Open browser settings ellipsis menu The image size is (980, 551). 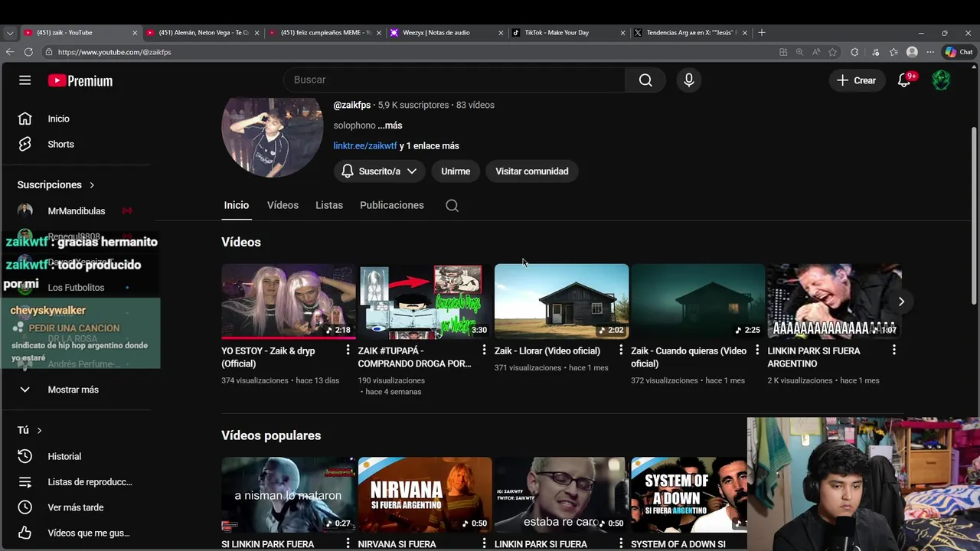(x=930, y=52)
